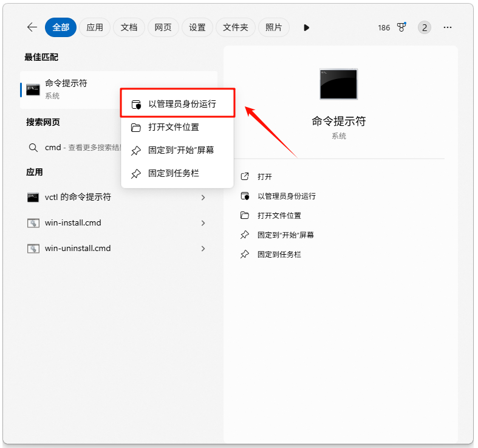Go back using the left arrow
Image resolution: width=478 pixels, height=448 pixels.
(x=32, y=27)
